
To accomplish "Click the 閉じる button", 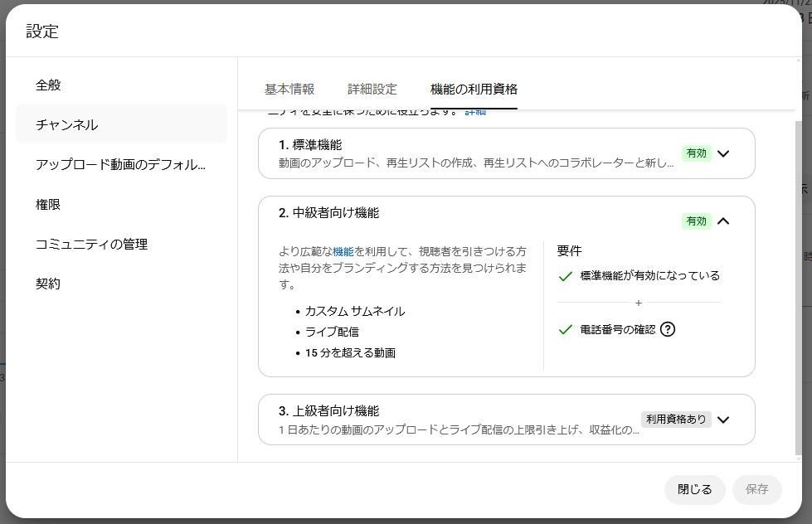I will (694, 489).
